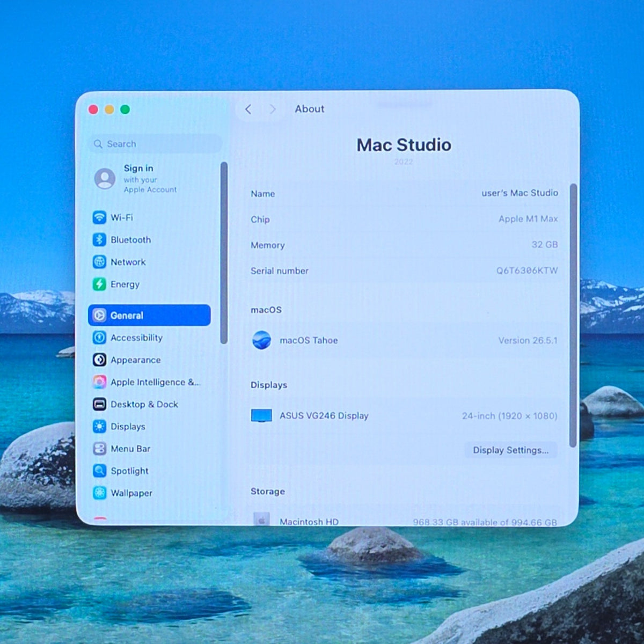Open the Accessibility icon in sidebar
This screenshot has height=644, width=644.
click(99, 338)
